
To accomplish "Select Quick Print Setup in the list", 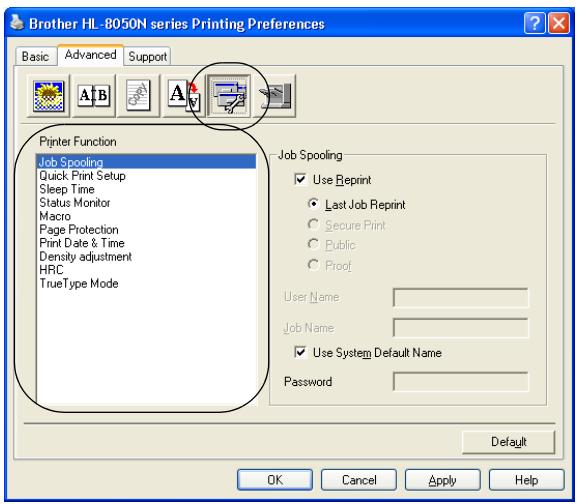I will click(x=146, y=175).
